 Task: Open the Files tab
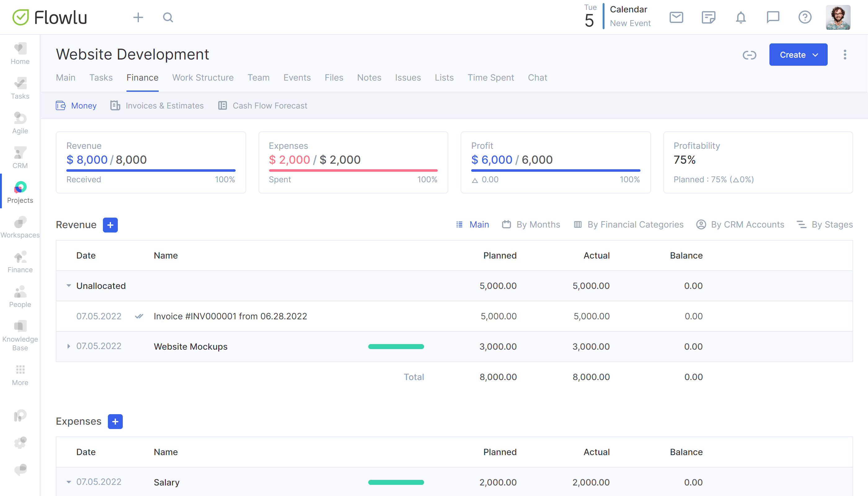(x=334, y=78)
